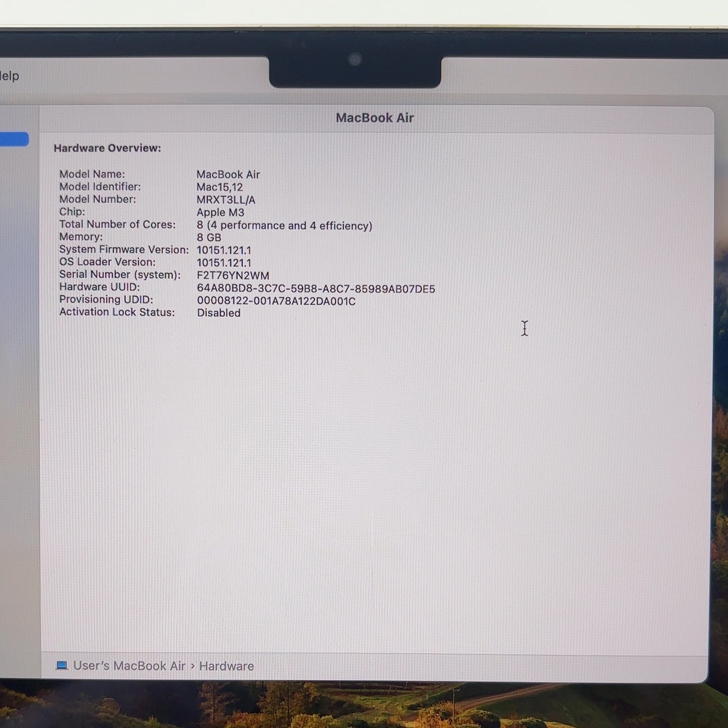Click the "System Firmware Version:" label
The width and height of the screenshot is (728, 728).
coord(124,249)
